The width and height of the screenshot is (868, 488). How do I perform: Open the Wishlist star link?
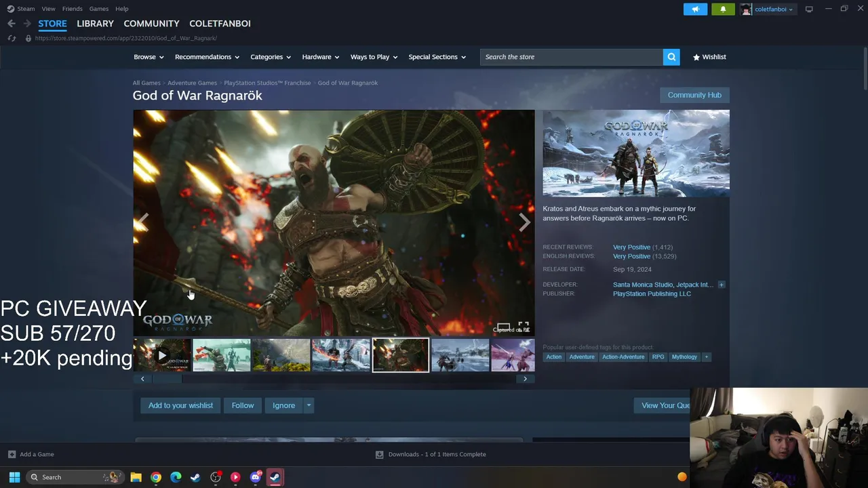[709, 57]
